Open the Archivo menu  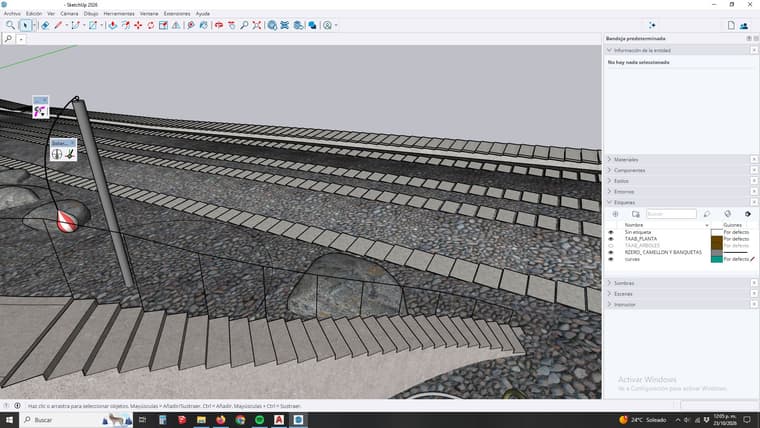tap(12, 14)
